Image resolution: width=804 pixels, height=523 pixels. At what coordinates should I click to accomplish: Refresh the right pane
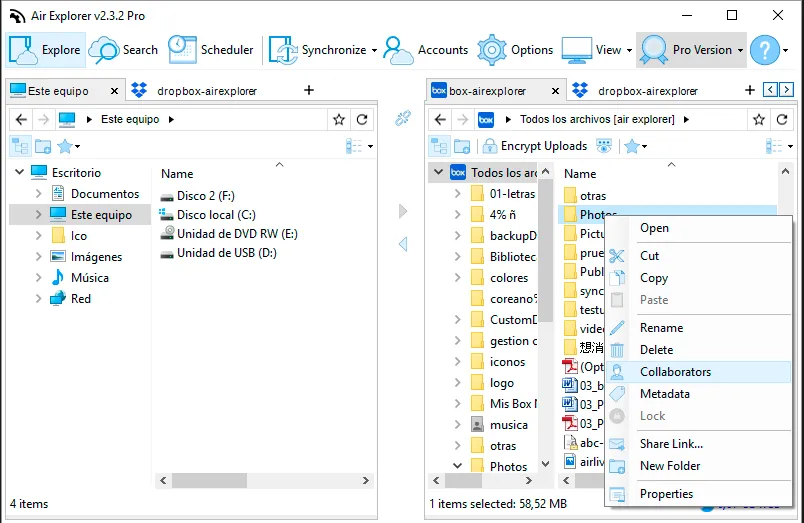tap(782, 119)
